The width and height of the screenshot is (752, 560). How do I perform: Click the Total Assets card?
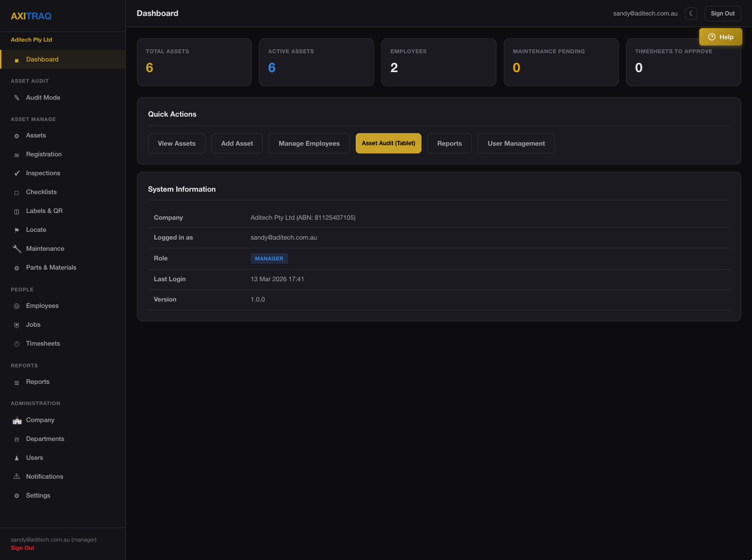click(x=194, y=62)
